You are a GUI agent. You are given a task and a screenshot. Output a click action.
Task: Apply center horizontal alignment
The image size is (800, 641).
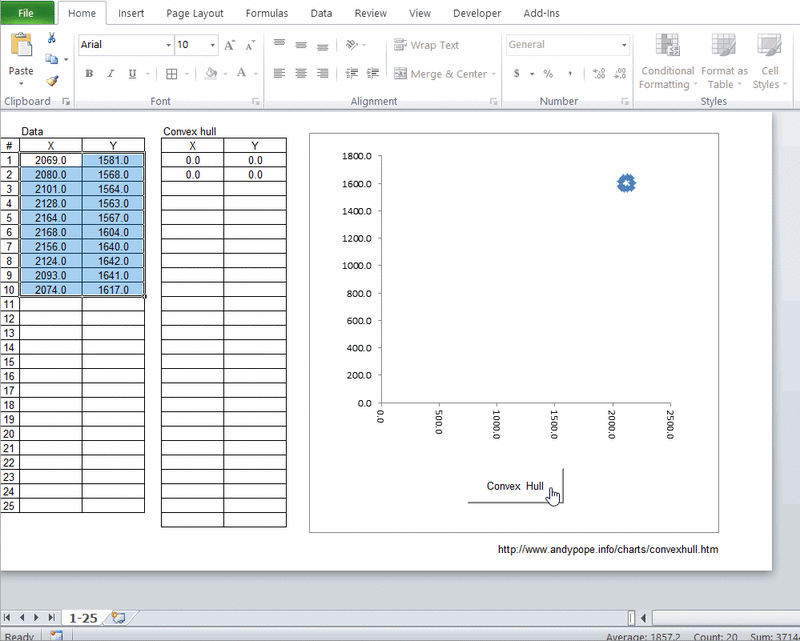[x=301, y=74]
